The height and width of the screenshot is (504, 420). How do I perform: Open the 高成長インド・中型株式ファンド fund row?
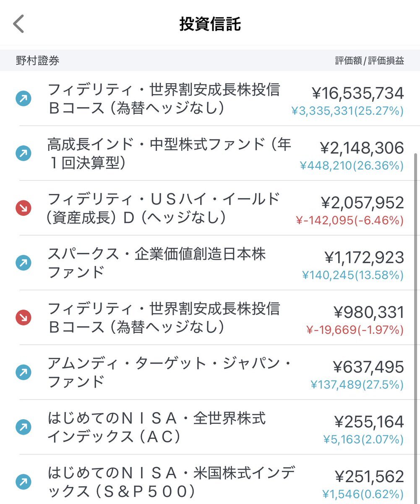click(210, 153)
